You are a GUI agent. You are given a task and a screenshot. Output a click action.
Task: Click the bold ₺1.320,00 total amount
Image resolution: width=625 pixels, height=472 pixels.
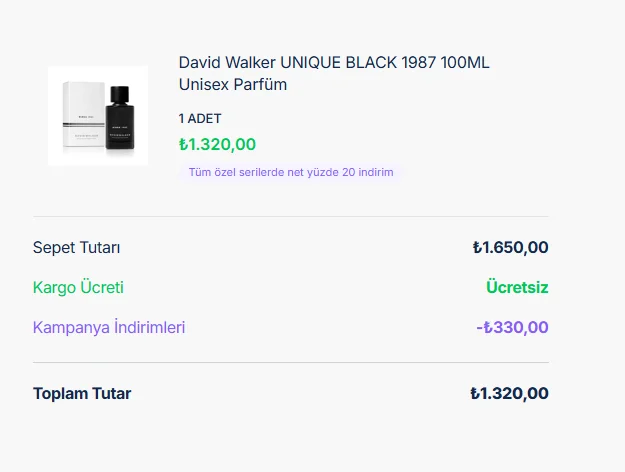coord(509,394)
